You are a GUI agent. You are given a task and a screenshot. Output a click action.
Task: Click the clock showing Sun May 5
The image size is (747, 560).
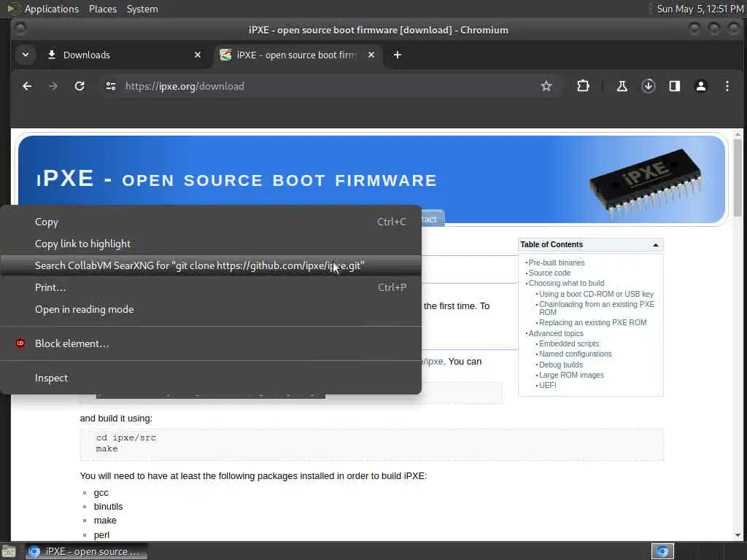(x=700, y=9)
